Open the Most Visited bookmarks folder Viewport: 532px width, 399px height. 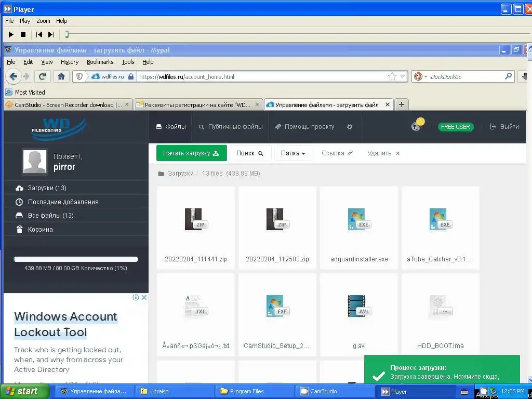25,92
